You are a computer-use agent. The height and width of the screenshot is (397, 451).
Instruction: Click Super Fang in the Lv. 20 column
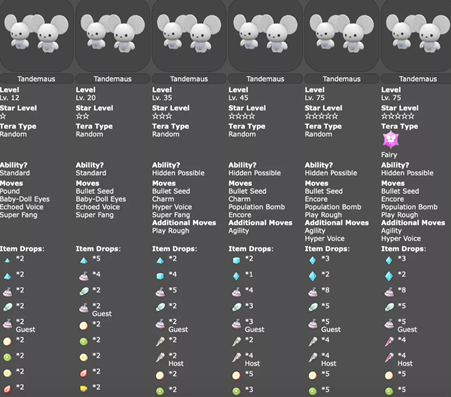click(94, 215)
